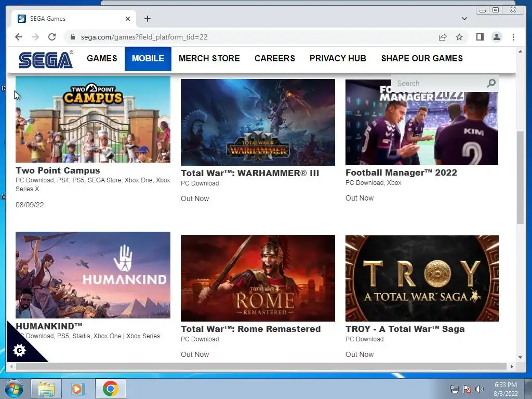Image resolution: width=532 pixels, height=399 pixels.
Task: Click the 08/09/22 release date text
Action: (30, 205)
